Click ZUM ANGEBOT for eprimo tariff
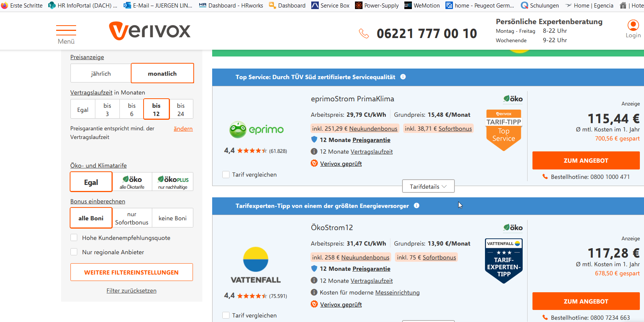The image size is (644, 322). click(586, 160)
